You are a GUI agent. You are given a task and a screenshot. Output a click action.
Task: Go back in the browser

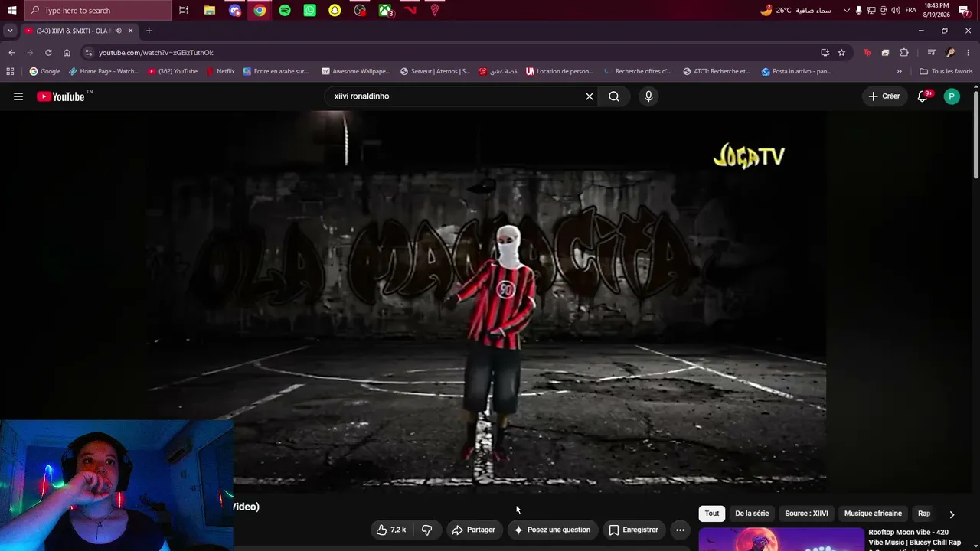pos(11,53)
